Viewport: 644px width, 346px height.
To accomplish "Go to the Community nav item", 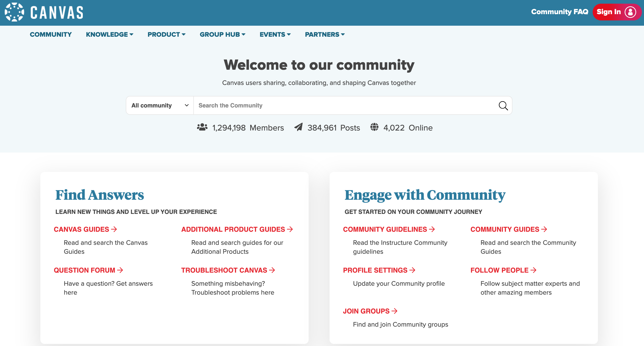I will 51,35.
